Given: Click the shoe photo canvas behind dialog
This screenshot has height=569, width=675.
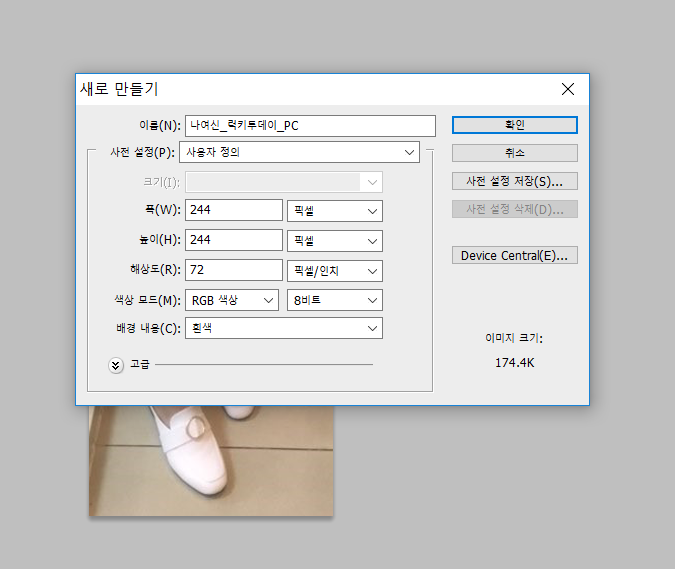Looking at the screenshot, I should [211, 461].
